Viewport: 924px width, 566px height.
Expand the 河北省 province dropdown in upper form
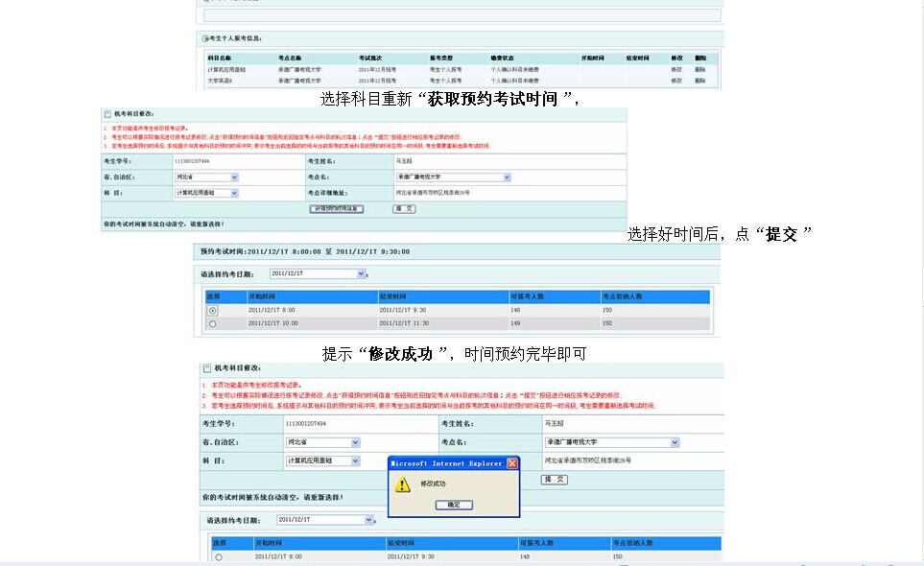coord(234,177)
